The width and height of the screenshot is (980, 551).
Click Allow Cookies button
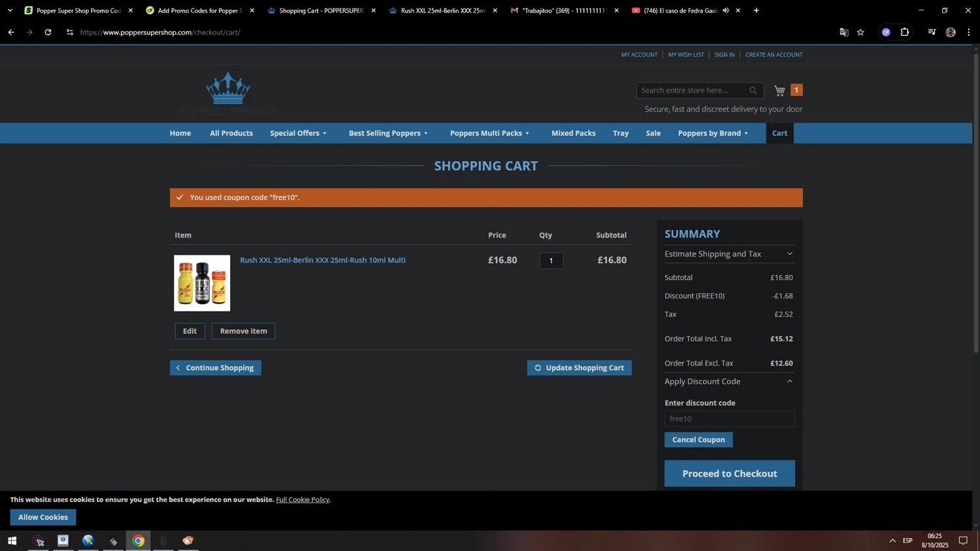43,517
